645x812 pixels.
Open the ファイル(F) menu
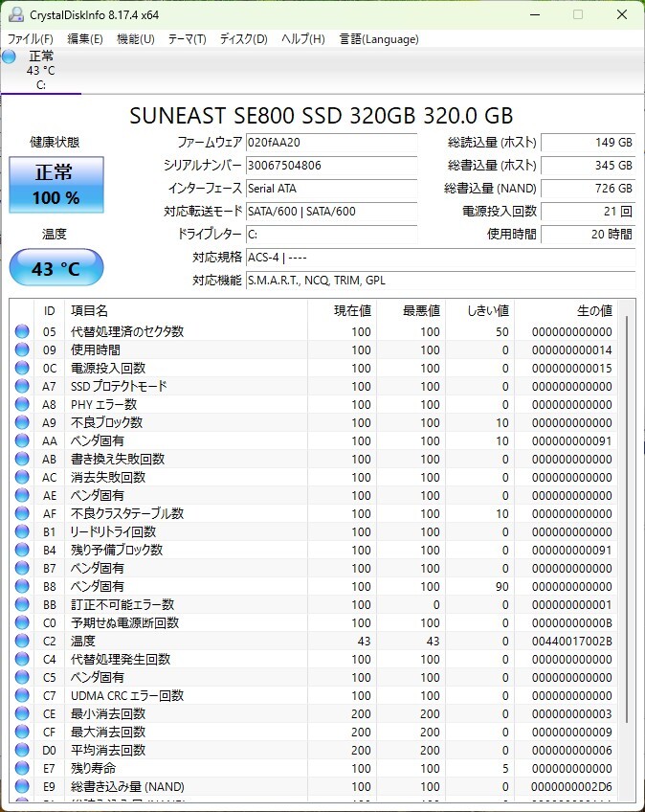click(x=30, y=39)
